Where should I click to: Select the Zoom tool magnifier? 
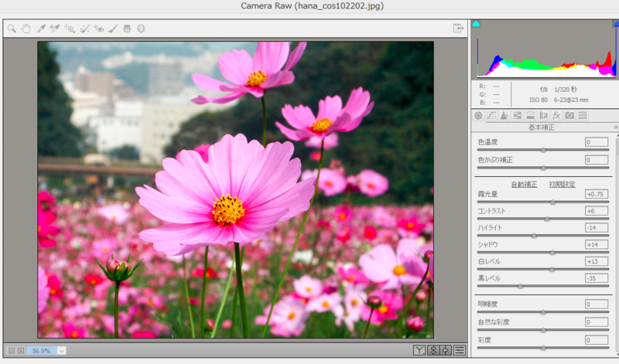[12, 29]
